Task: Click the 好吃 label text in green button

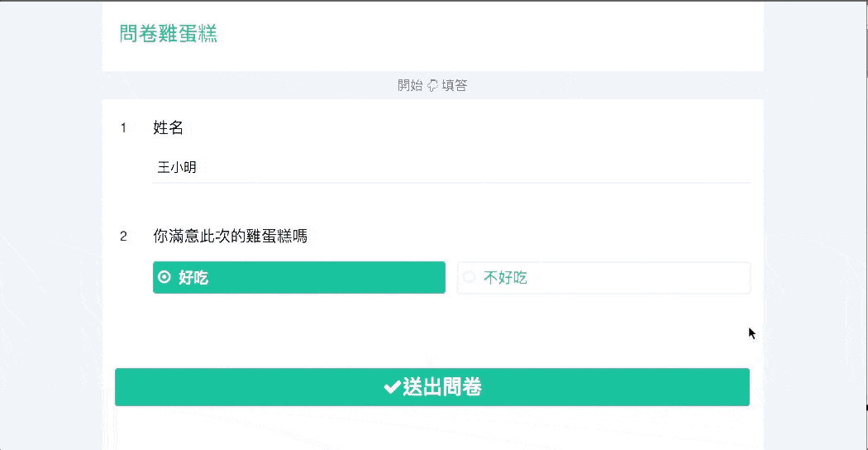Action: 193,278
